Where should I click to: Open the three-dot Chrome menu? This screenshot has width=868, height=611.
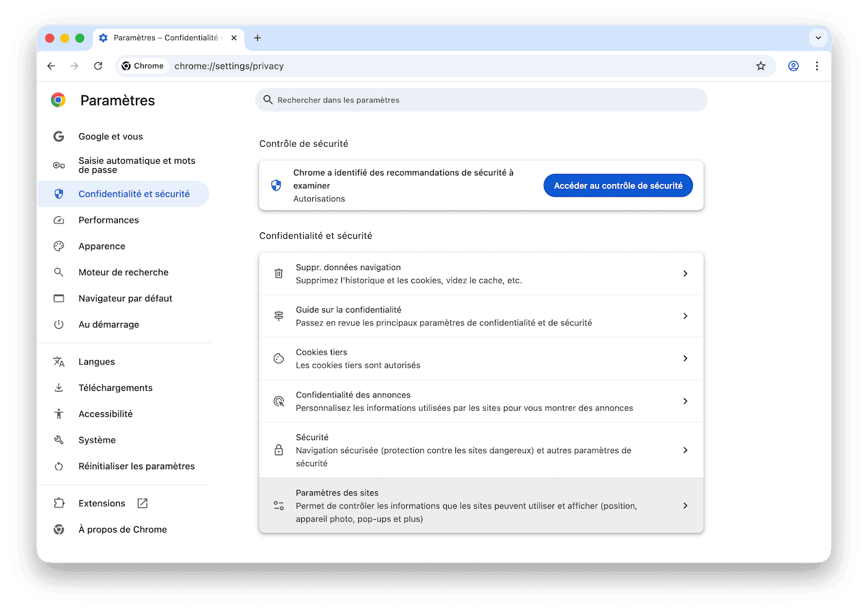[817, 65]
